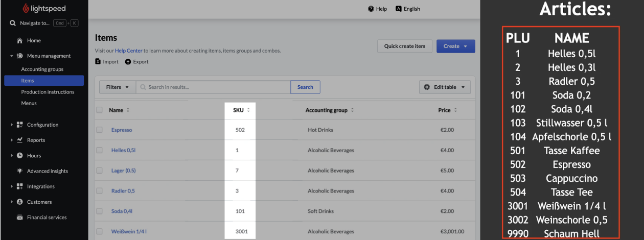Select the Helles 0,5l row checkbox
644x240 pixels.
(99, 150)
